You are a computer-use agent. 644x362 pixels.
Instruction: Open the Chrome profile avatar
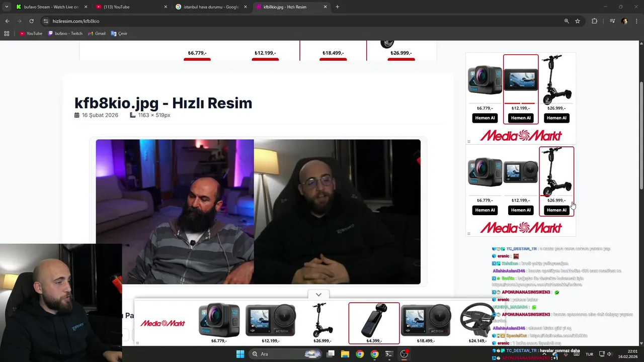coord(624,21)
